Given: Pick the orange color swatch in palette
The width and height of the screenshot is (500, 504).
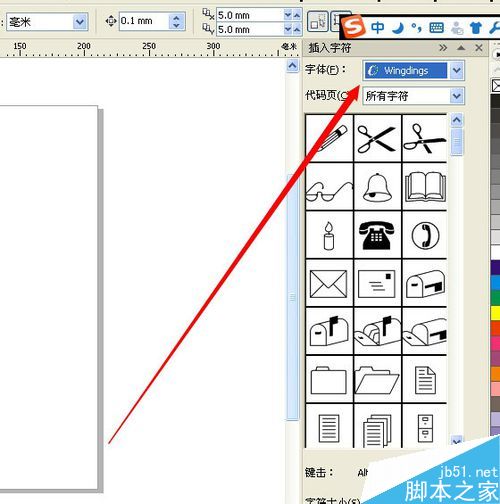Looking at the screenshot, I should click(x=495, y=374).
